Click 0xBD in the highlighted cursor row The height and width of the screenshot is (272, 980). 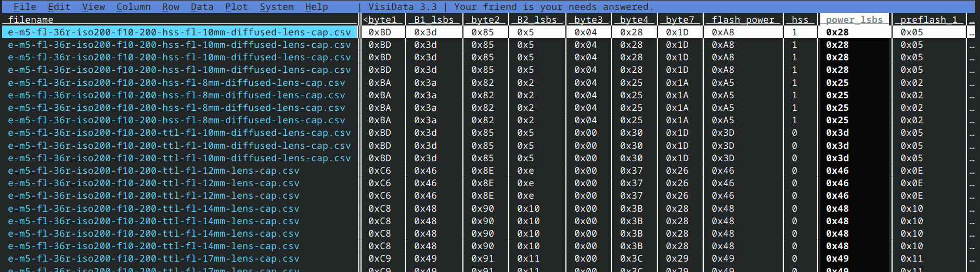(380, 32)
